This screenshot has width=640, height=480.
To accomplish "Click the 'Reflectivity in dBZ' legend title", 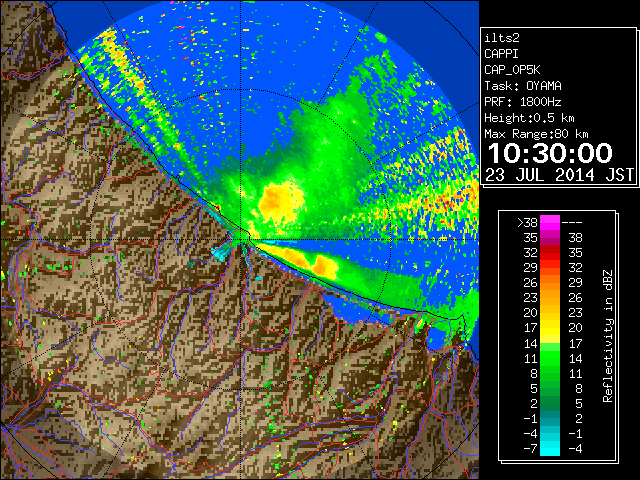I will pos(608,336).
